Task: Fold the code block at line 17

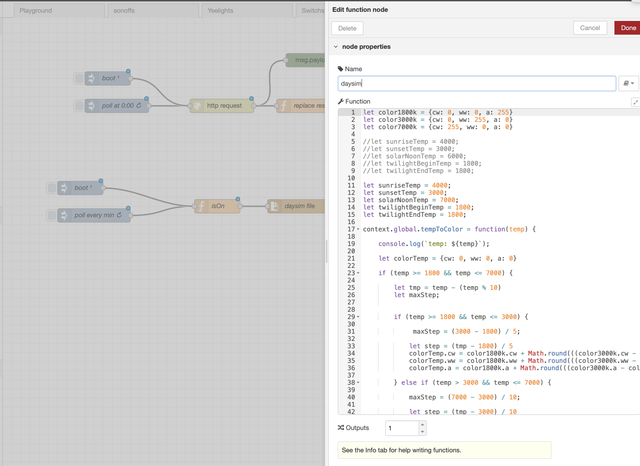Action: 358,229
